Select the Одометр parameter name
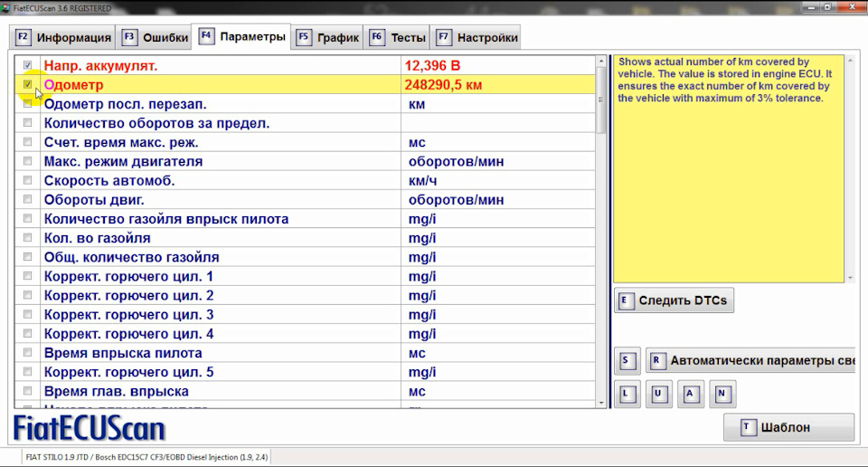 [x=73, y=85]
